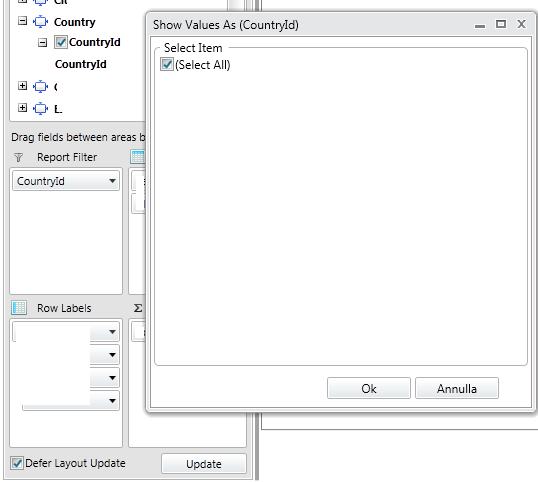The width and height of the screenshot is (538, 482).
Task: Uncheck the (Select All) checkbox
Action: pyautogui.click(x=167, y=64)
